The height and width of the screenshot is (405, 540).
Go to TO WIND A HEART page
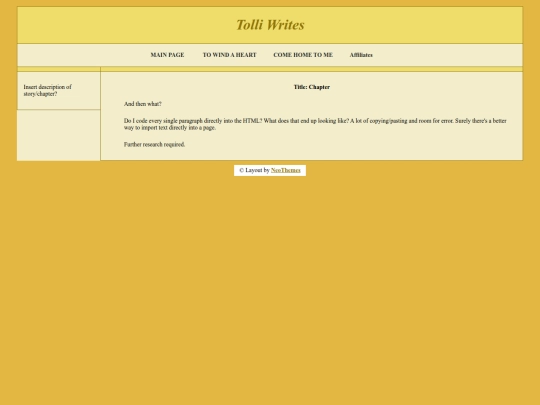tap(229, 55)
